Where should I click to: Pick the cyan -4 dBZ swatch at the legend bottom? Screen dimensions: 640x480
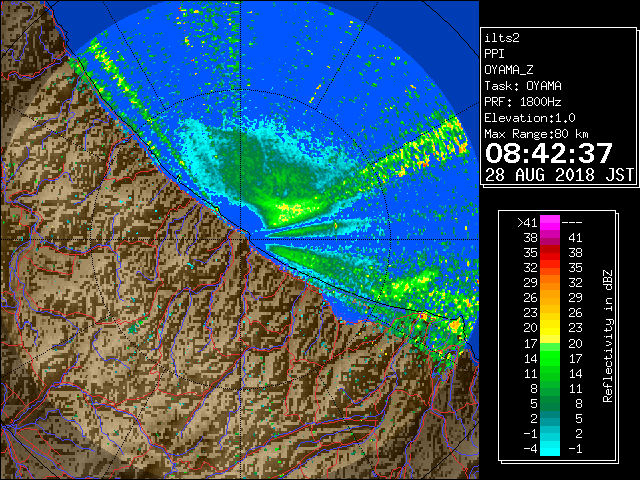tap(550, 448)
